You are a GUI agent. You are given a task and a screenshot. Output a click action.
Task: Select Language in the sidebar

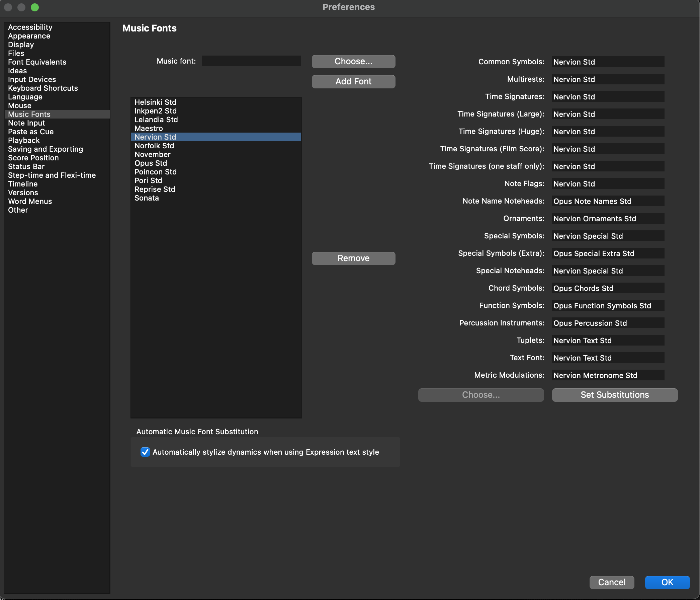pyautogui.click(x=57, y=97)
